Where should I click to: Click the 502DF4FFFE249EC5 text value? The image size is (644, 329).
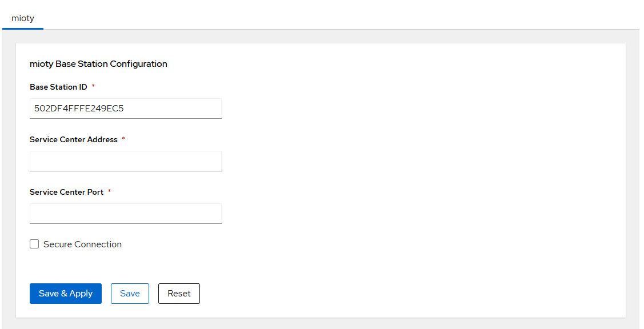tap(79, 108)
